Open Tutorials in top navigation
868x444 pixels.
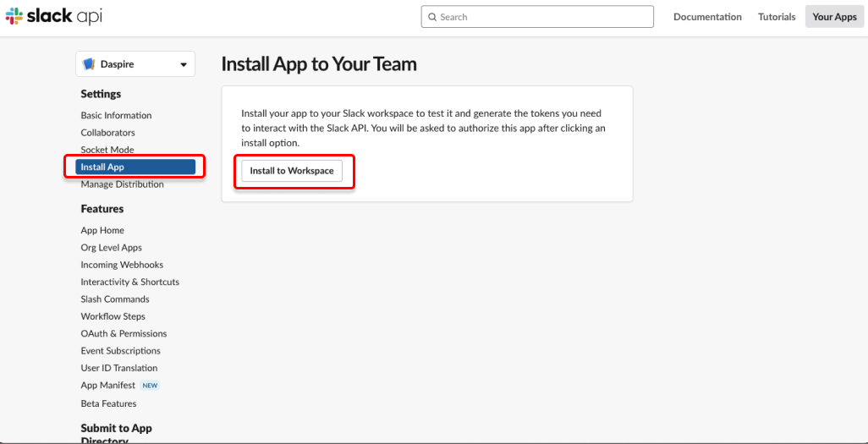click(777, 17)
